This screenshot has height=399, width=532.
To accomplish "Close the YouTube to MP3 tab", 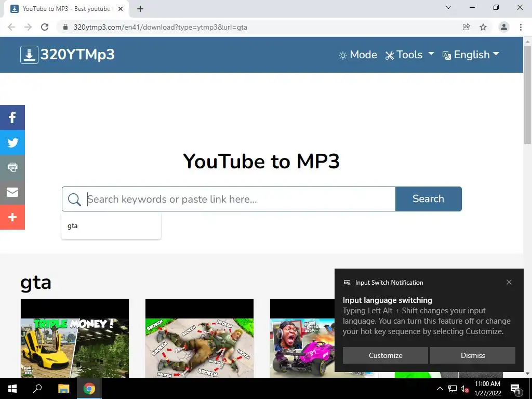I will (x=121, y=9).
